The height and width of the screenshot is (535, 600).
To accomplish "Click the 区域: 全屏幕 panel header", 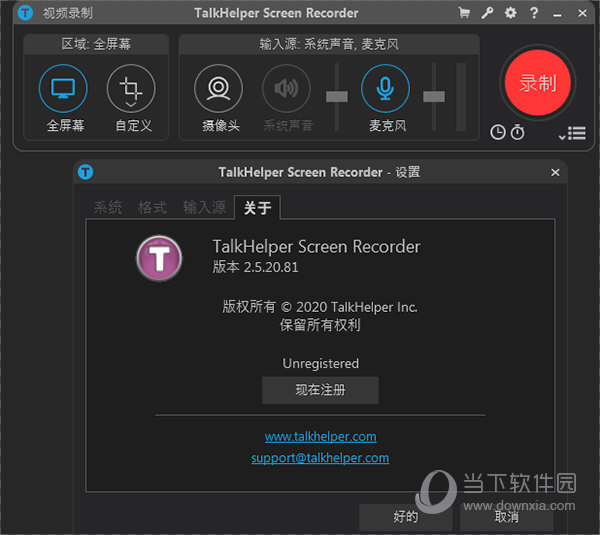I will pos(96,44).
